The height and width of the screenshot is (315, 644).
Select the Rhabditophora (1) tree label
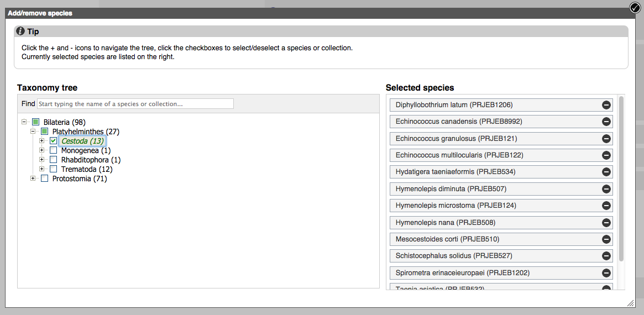click(91, 160)
